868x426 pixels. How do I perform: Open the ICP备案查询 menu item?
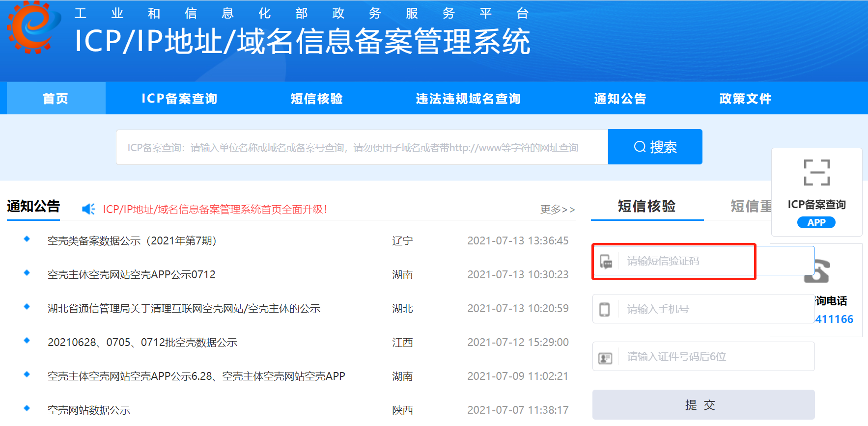[179, 99]
